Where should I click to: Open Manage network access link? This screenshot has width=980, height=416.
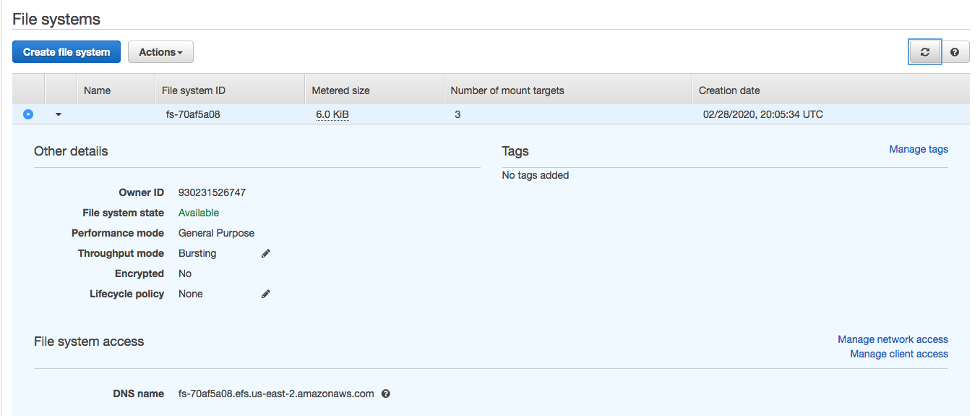tap(893, 339)
